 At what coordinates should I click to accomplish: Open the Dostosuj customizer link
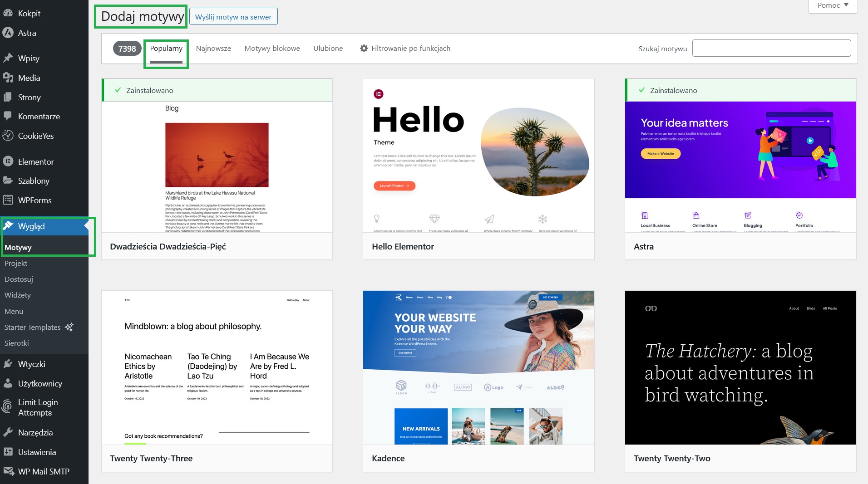click(19, 279)
